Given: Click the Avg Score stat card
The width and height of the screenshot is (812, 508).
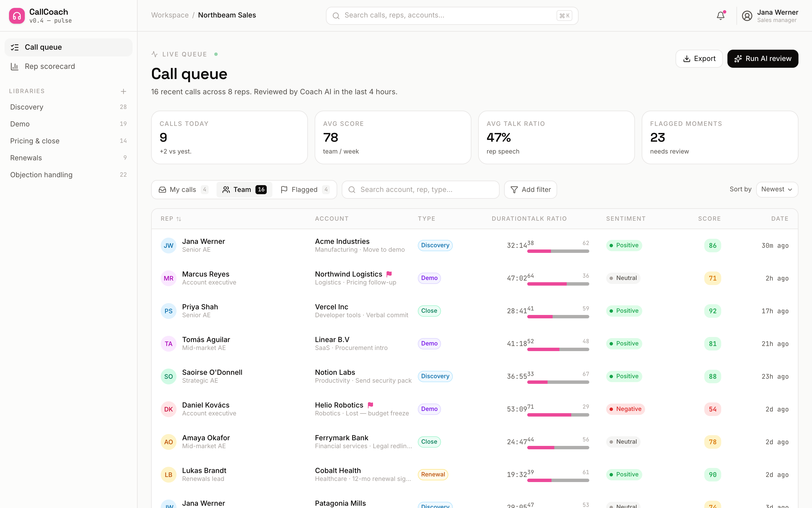Looking at the screenshot, I should point(393,137).
